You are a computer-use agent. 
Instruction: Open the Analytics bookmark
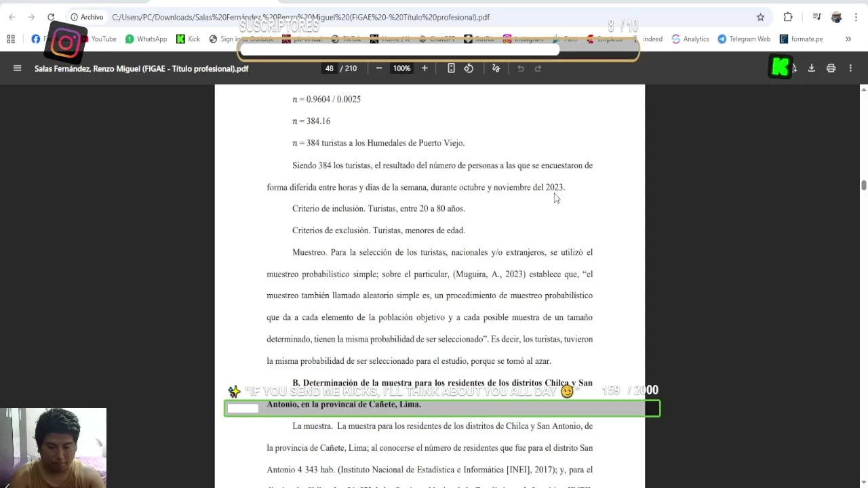click(690, 39)
